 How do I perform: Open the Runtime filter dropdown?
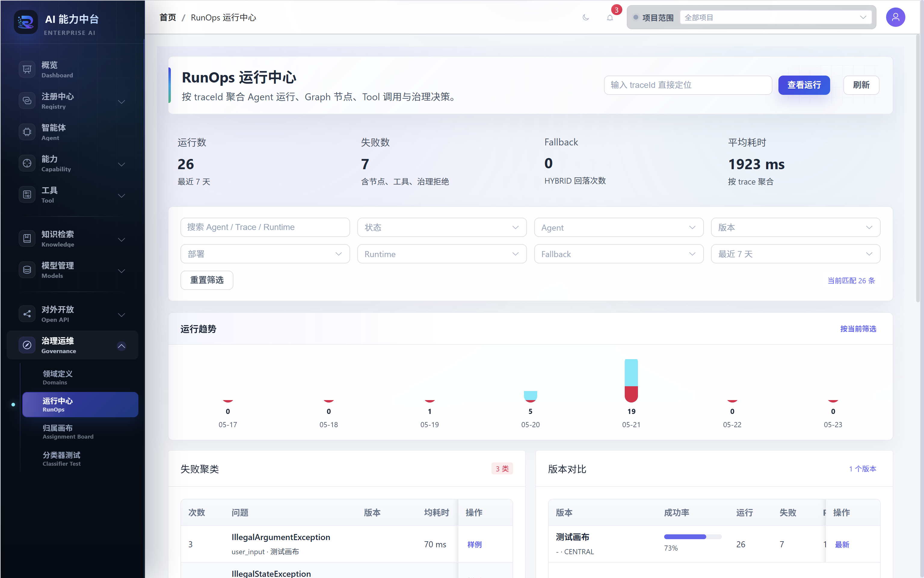tap(442, 254)
